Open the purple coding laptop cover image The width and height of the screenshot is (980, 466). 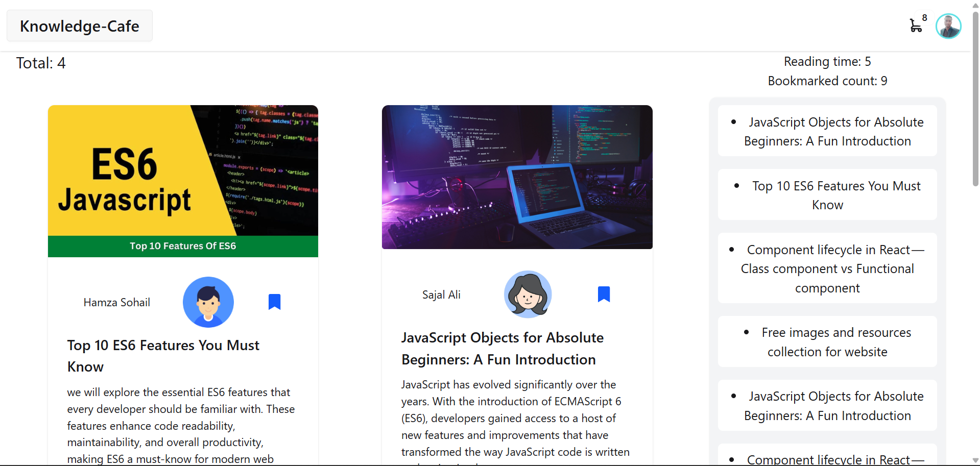click(517, 177)
